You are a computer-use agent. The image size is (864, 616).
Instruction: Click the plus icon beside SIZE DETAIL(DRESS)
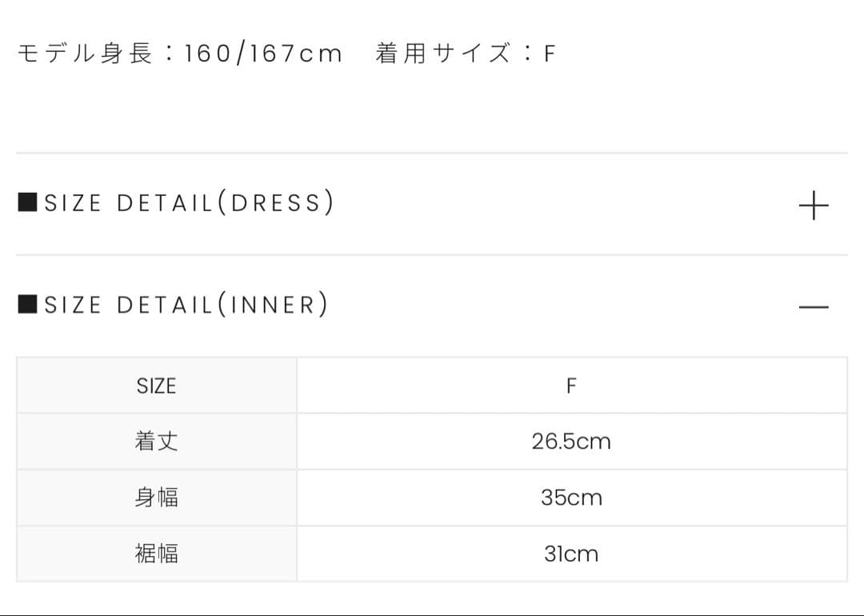[814, 206]
